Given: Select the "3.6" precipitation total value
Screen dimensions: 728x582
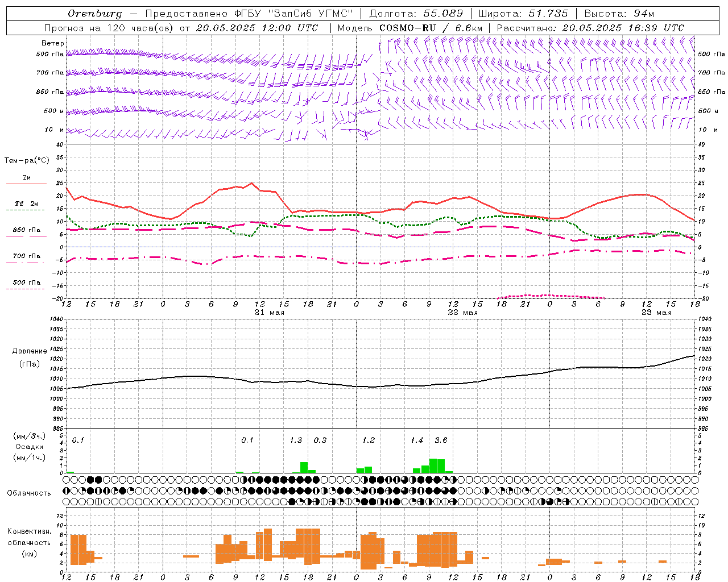Looking at the screenshot, I should 441,440.
